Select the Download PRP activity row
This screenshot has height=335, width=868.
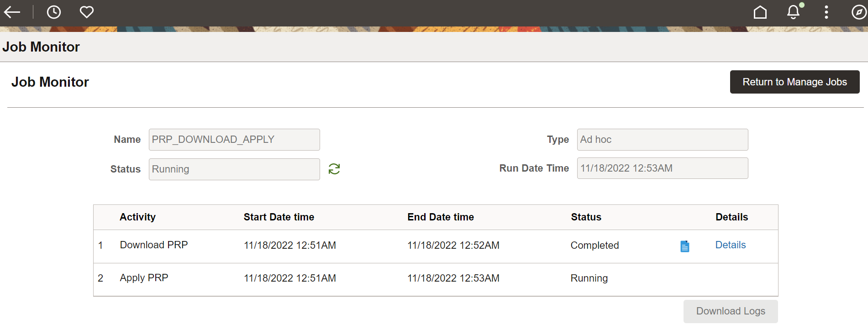[x=154, y=245]
